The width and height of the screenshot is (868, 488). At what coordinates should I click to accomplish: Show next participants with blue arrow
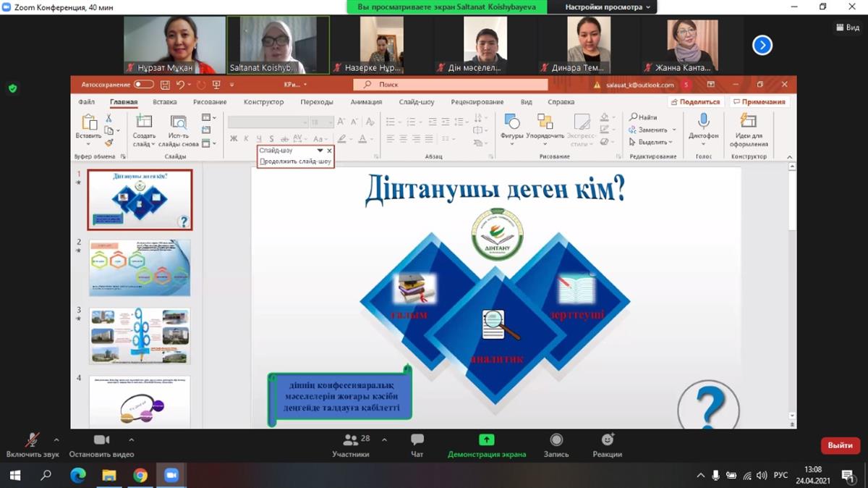click(x=762, y=46)
